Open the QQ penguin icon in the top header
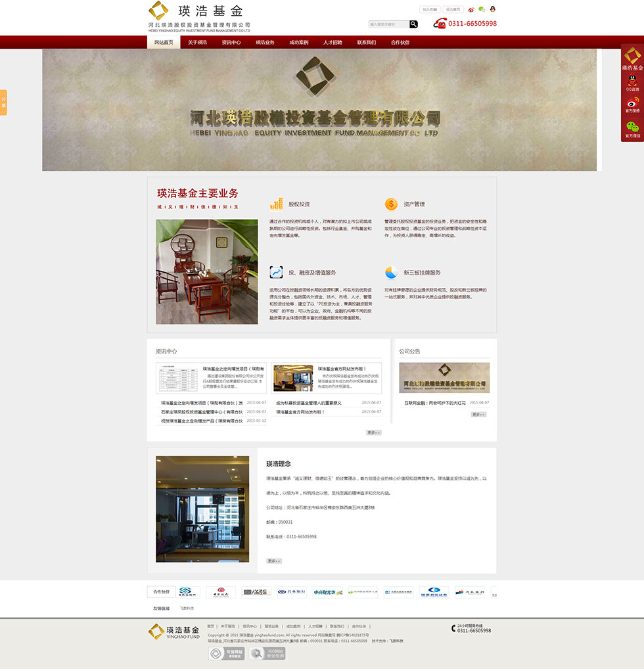This screenshot has height=669, width=644. pyautogui.click(x=492, y=9)
